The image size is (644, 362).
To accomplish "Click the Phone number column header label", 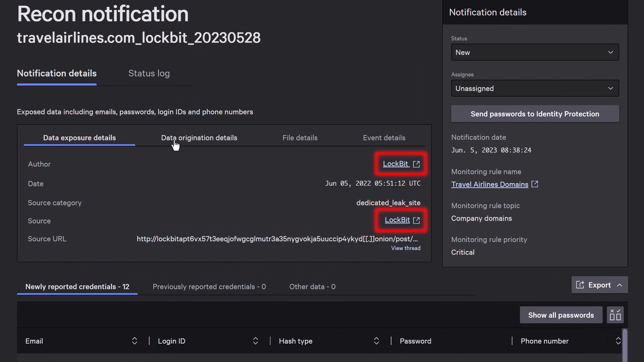I will coord(544,341).
